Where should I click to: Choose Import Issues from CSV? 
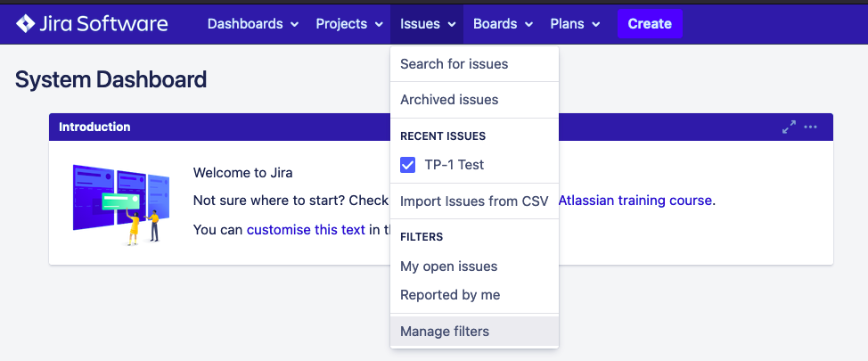(471, 201)
